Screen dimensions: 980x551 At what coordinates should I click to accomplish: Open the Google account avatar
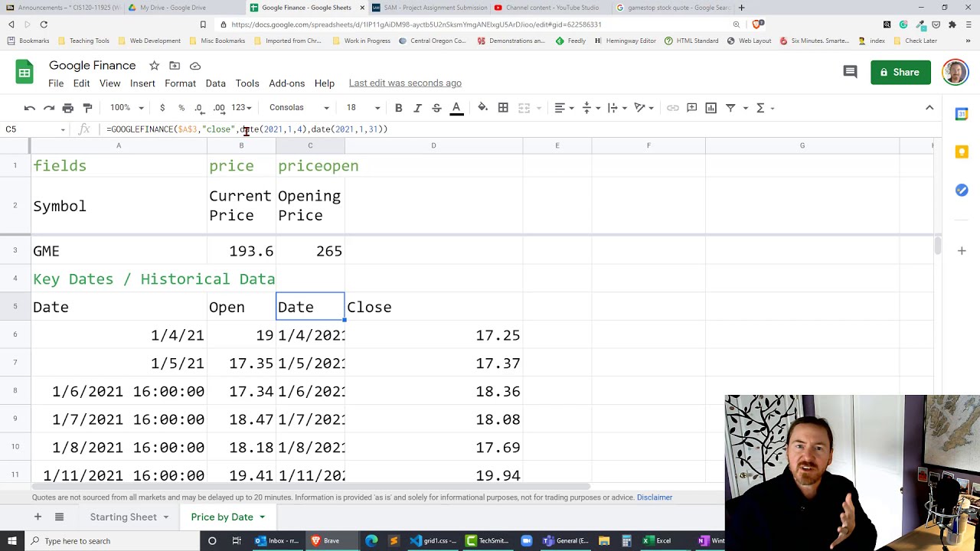955,73
